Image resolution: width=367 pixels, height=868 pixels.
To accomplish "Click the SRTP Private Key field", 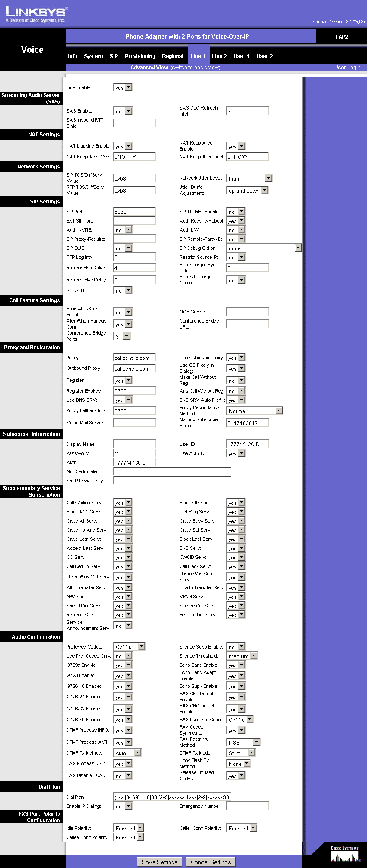I will tap(172, 481).
